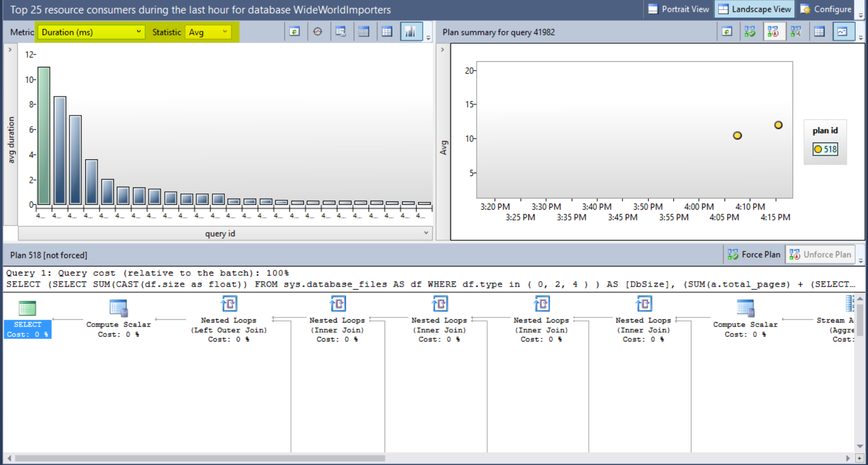
Task: Click the Unforce Plan button
Action: tap(820, 255)
